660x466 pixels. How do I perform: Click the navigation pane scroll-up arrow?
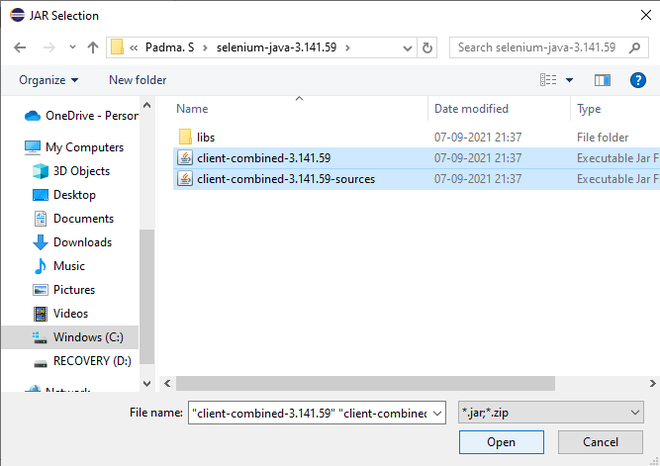(x=147, y=105)
